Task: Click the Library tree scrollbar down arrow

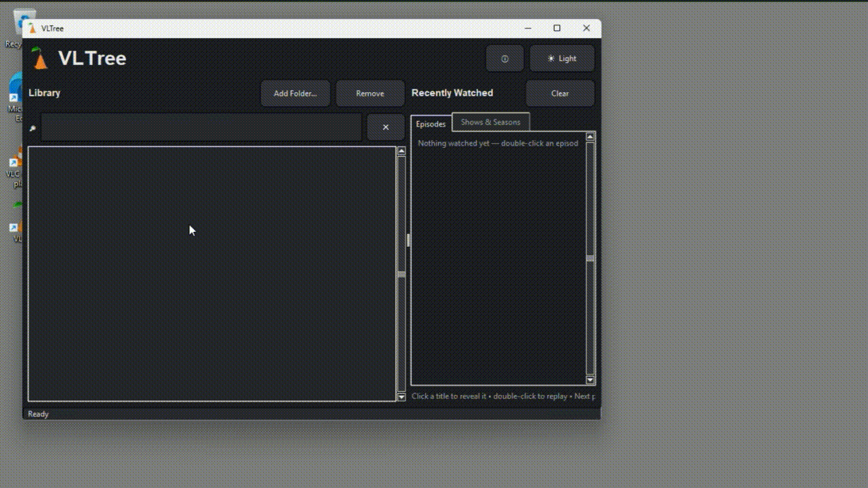Action: click(x=401, y=396)
